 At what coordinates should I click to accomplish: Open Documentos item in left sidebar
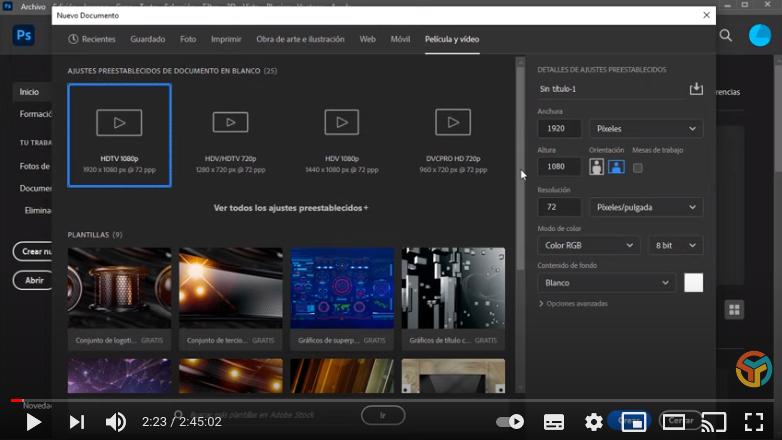[35, 188]
